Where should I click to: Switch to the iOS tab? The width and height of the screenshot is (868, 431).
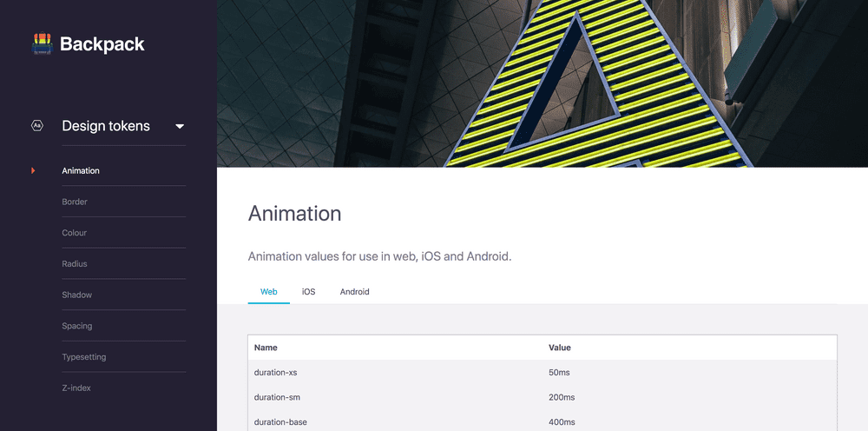[x=308, y=292]
